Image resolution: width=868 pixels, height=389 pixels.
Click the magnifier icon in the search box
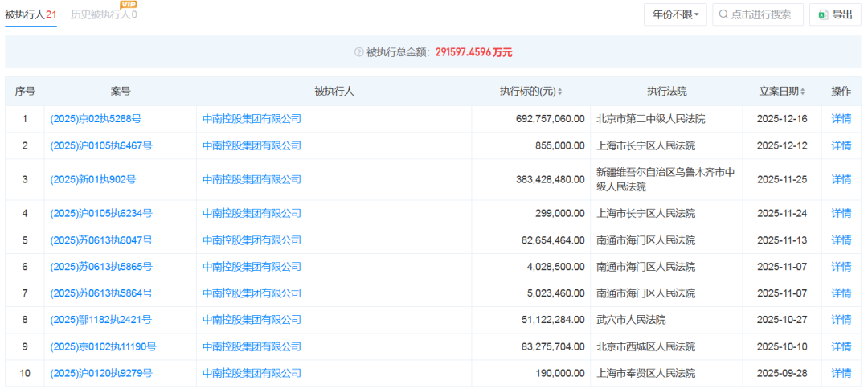click(723, 15)
